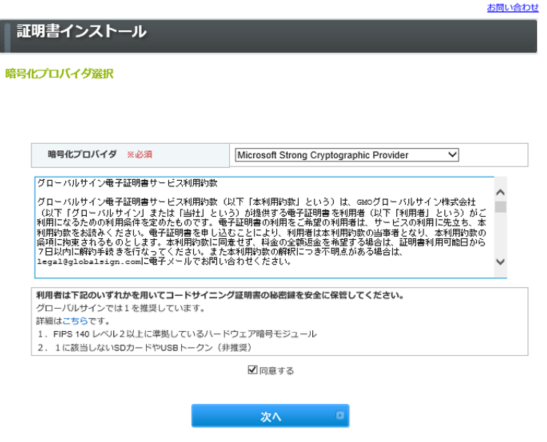The width and height of the screenshot is (547, 442).
Task: Click the 暗号化プロバイダ選択 heading
Action: pyautogui.click(x=59, y=74)
